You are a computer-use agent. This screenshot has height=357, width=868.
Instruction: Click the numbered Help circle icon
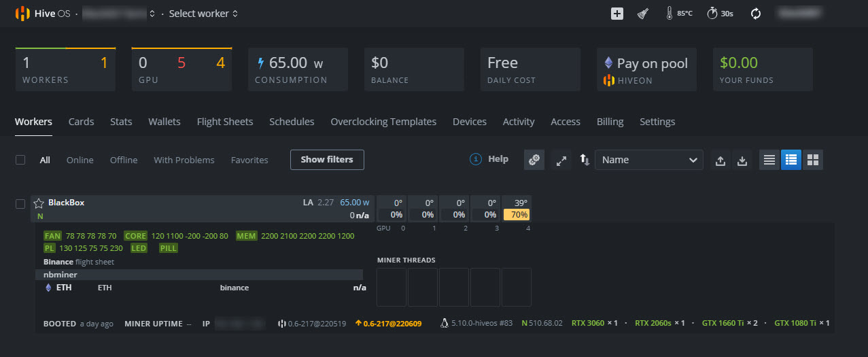476,159
